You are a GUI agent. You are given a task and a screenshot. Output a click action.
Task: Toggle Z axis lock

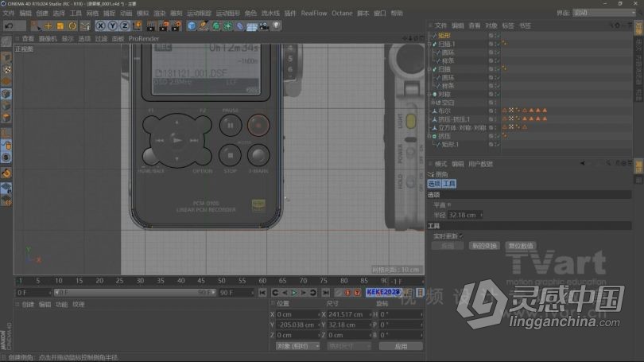[x=125, y=26]
